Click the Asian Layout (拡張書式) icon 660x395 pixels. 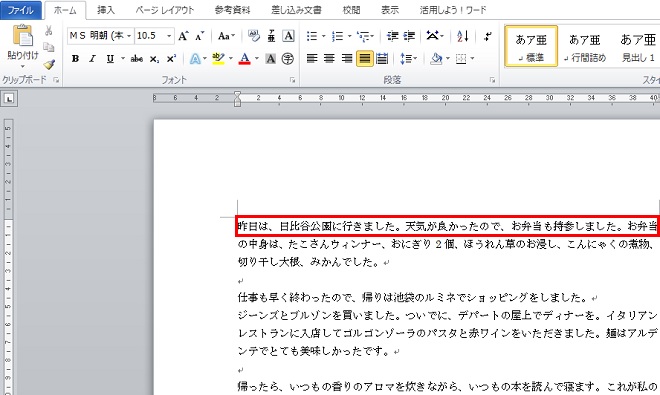click(x=435, y=36)
